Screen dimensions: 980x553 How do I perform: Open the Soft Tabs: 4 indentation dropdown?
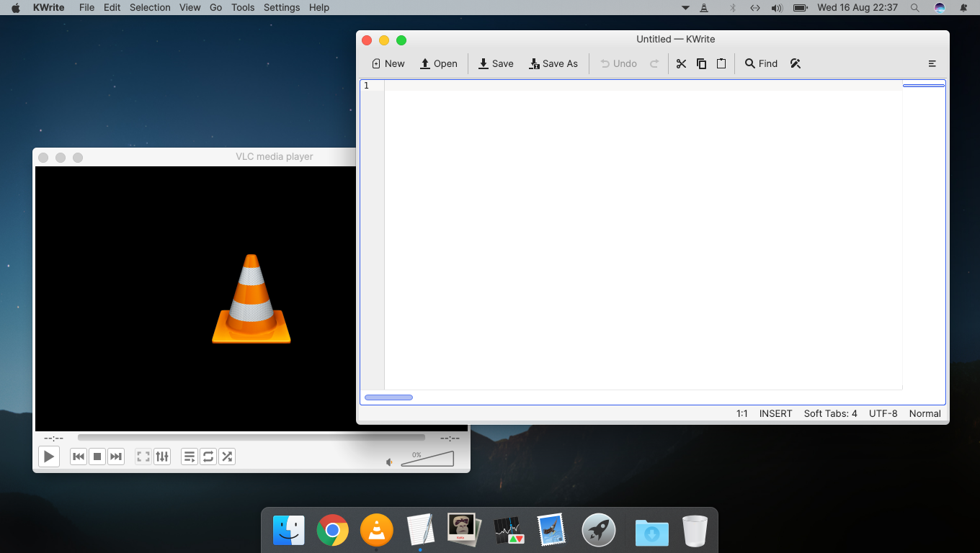(x=830, y=413)
